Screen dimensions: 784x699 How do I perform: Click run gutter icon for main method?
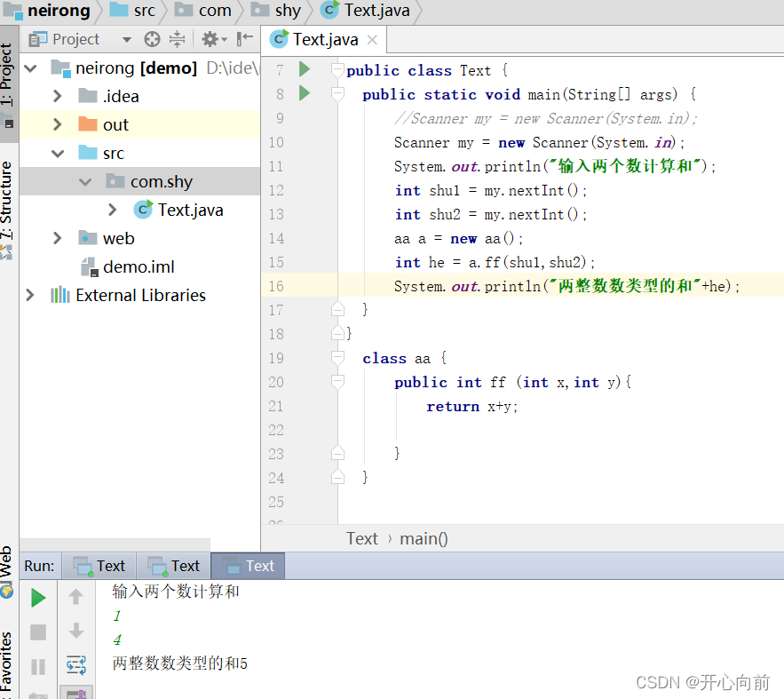305,93
